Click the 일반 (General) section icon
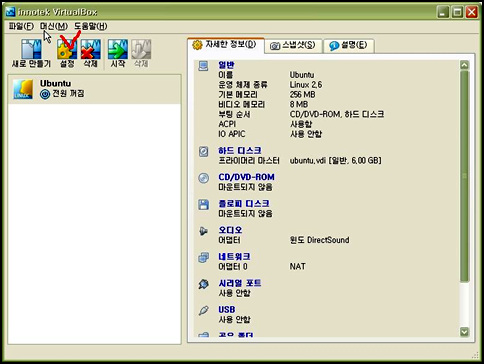This screenshot has height=364, width=484. click(x=203, y=66)
